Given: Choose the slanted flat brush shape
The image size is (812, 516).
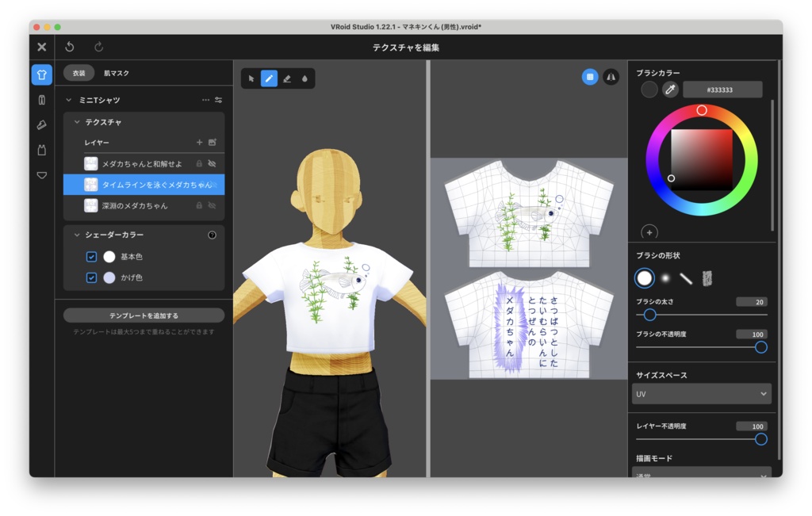Looking at the screenshot, I should point(686,278).
